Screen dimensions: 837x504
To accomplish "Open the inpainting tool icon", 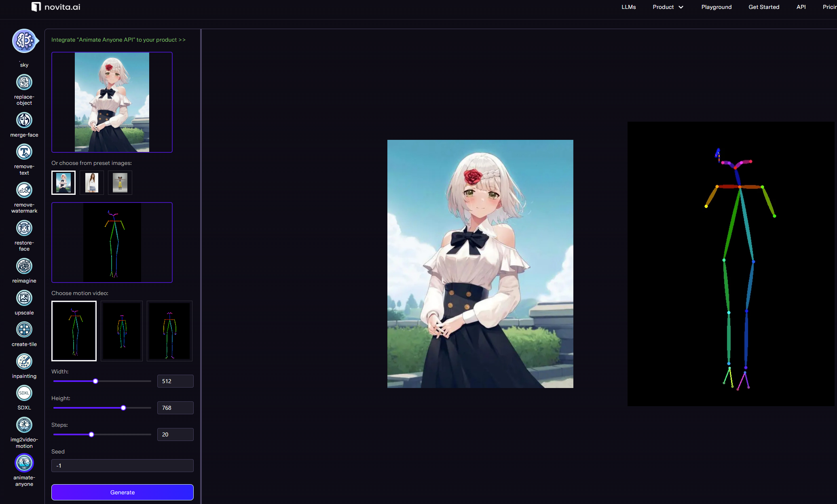I will [24, 362].
